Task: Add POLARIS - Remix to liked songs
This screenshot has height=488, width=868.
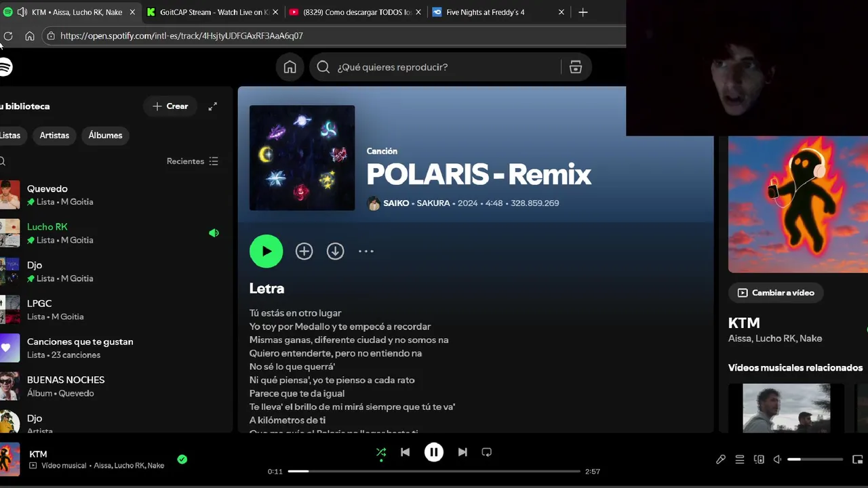Action: click(x=304, y=251)
